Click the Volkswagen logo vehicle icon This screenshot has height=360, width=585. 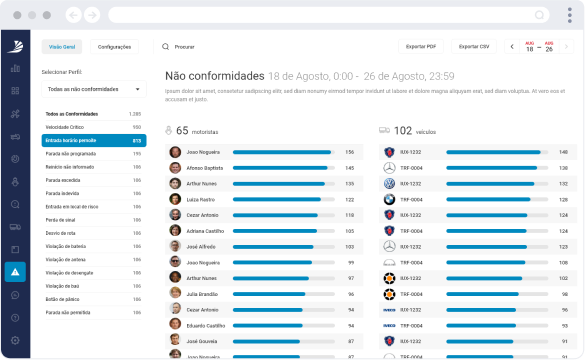tap(389, 184)
